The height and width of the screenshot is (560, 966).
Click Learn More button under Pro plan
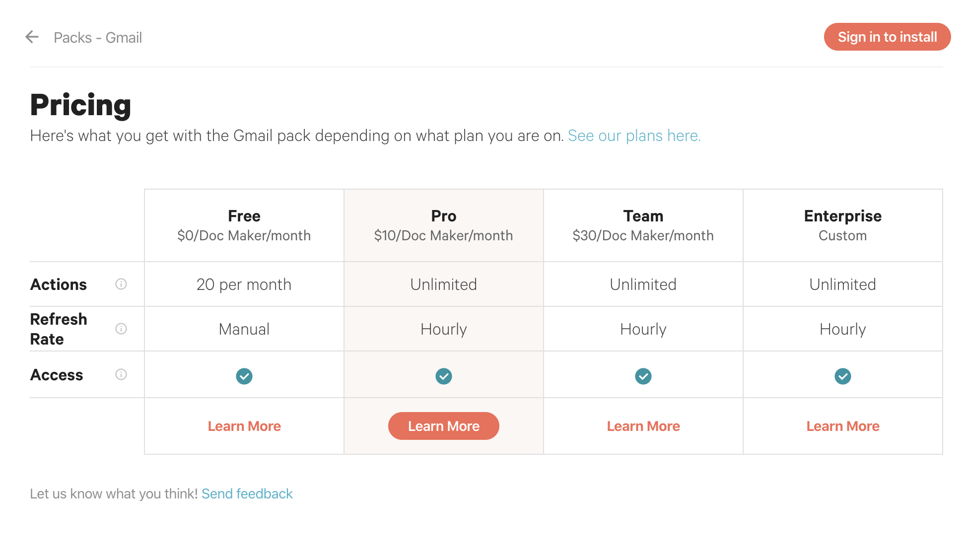444,426
